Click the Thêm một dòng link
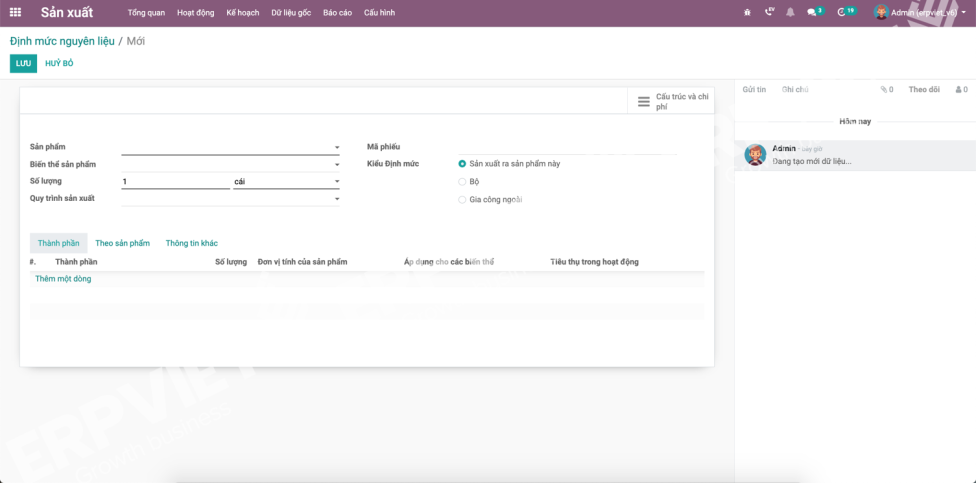Screen dimensions: 976x483 pos(63,279)
